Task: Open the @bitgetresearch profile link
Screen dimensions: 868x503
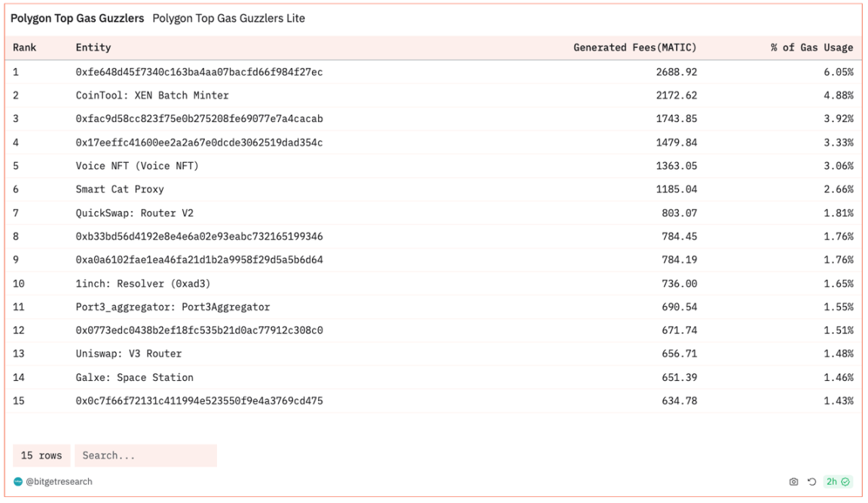Action: tap(59, 482)
